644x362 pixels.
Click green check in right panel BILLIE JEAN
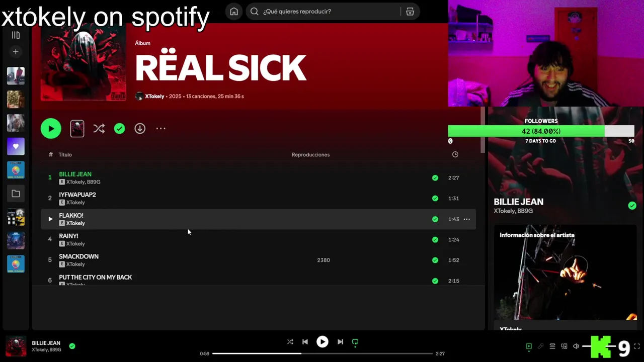[x=632, y=206]
